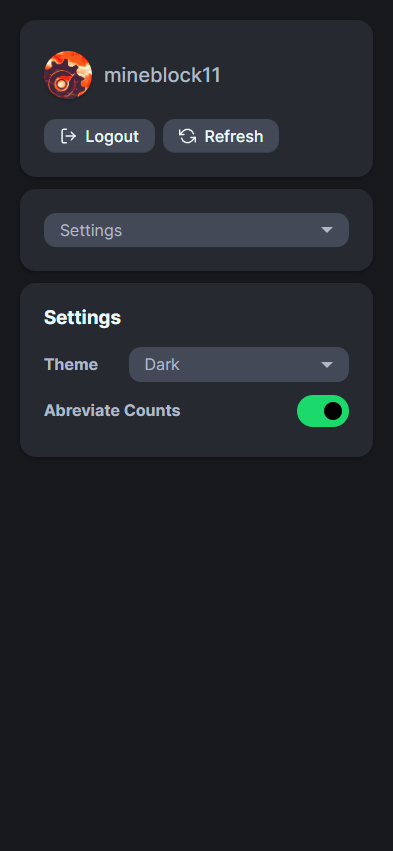Open the Settings page selector dropdown
Viewport: 393px width, 851px height.
(196, 230)
